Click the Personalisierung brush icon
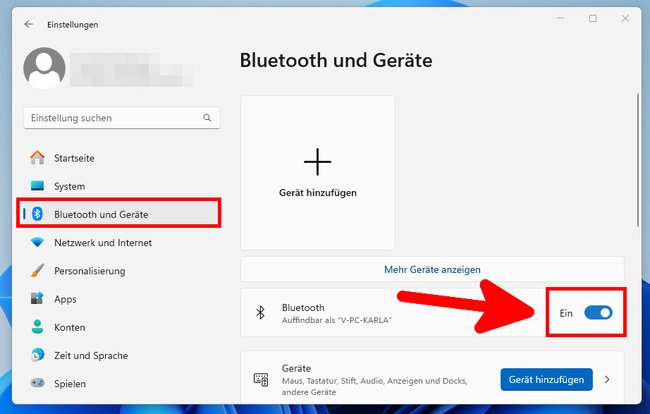650x414 pixels. (x=37, y=271)
